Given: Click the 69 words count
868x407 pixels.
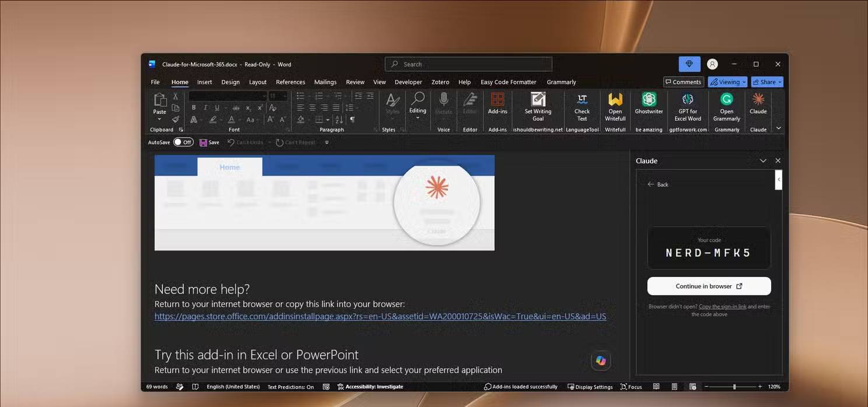Looking at the screenshot, I should tap(157, 387).
